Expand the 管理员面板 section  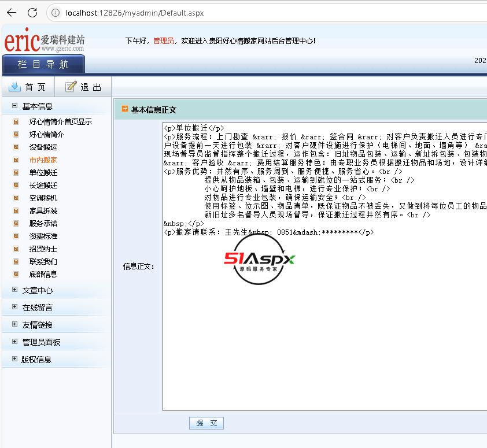click(x=15, y=342)
